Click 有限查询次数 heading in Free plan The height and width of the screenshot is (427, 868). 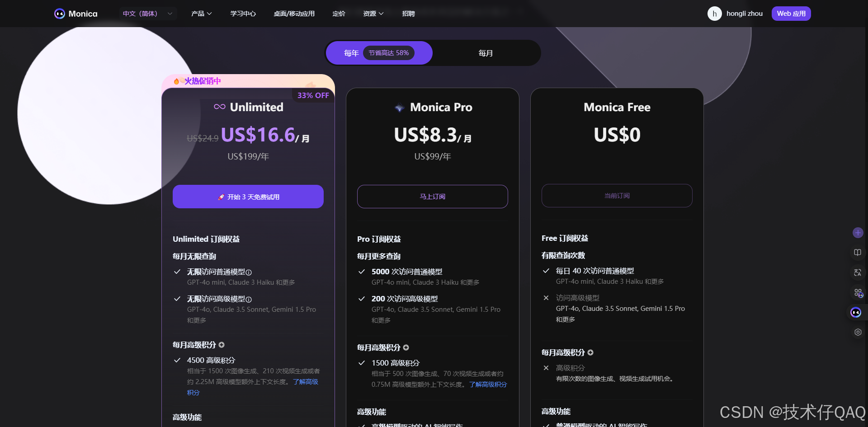pyautogui.click(x=563, y=255)
